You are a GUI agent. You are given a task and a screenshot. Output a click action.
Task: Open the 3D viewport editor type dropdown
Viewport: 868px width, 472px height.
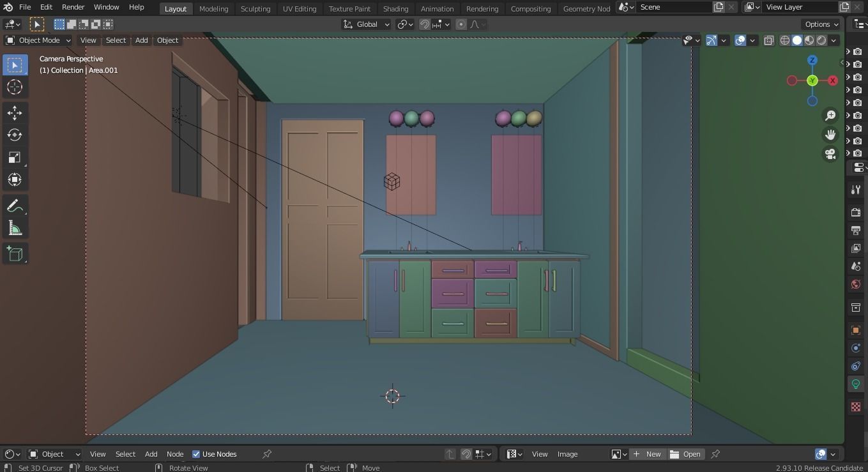(x=12, y=24)
